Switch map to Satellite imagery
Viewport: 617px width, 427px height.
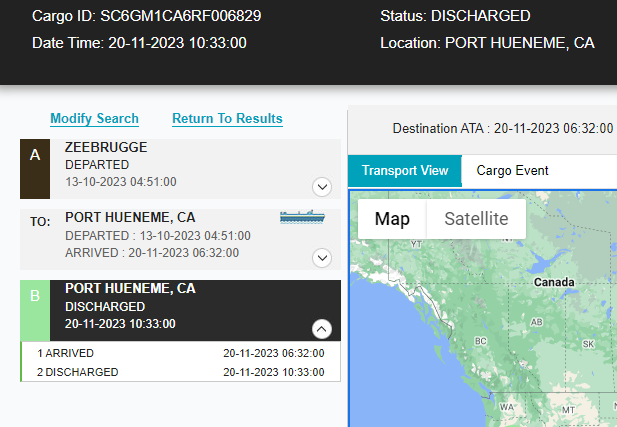pos(476,219)
